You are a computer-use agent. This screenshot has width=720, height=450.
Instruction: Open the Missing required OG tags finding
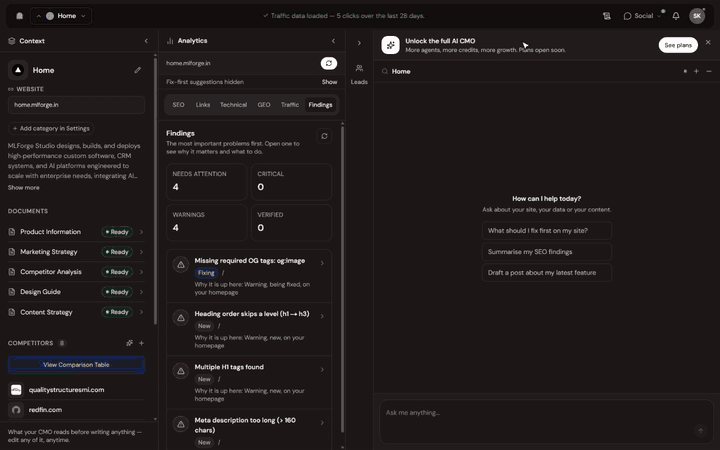tap(249, 276)
